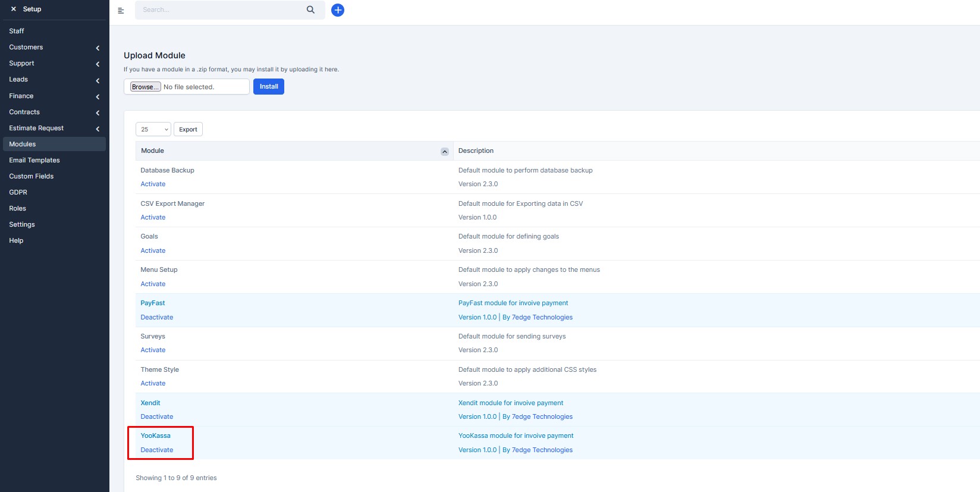Close the Setup sidebar with X icon

point(13,9)
